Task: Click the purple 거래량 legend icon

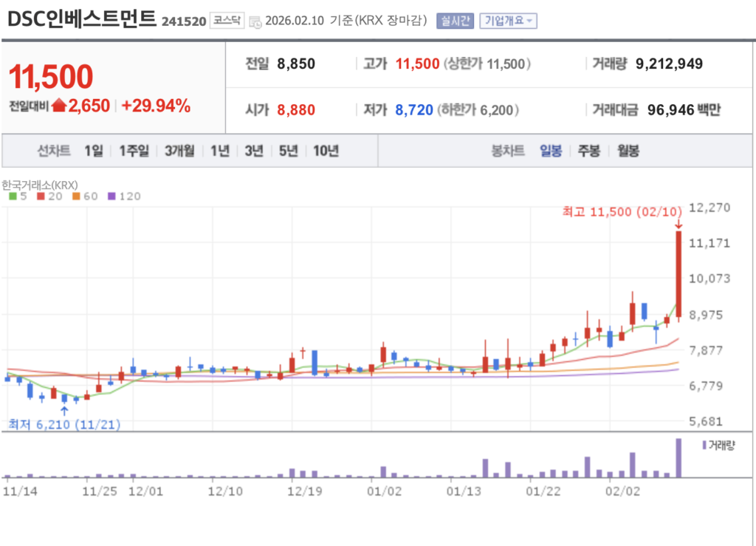Action: pyautogui.click(x=702, y=445)
